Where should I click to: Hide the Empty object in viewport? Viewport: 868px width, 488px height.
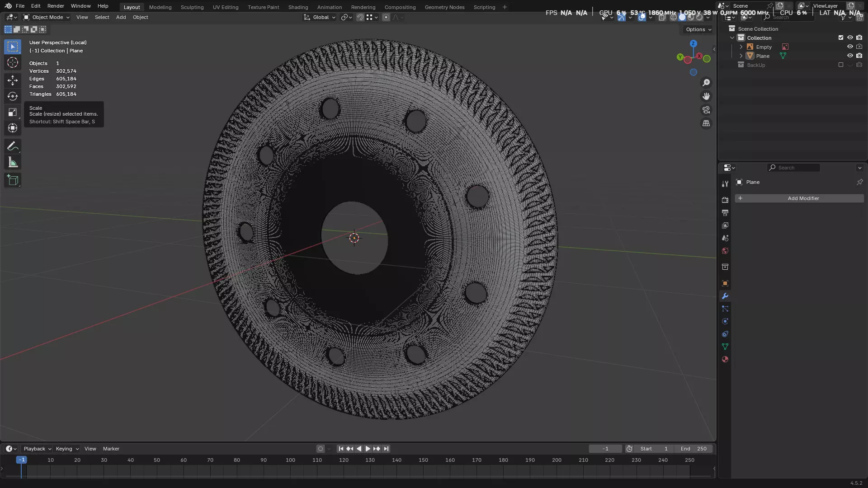[850, 47]
